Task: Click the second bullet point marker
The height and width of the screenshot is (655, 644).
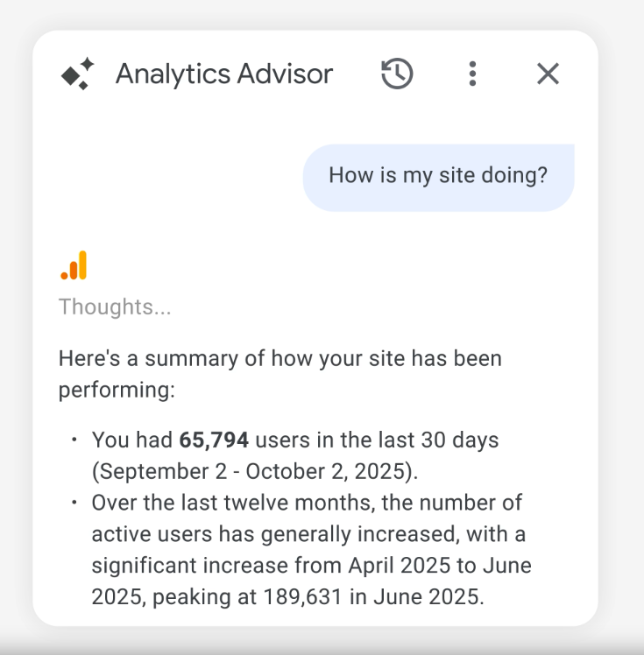Action: [74, 503]
